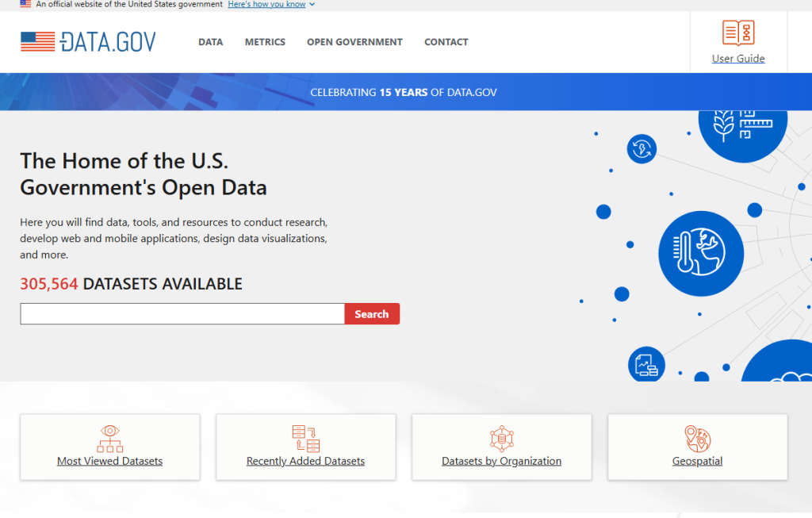Open the Datasets by Organization link
Image resolution: width=812 pixels, height=518 pixels.
501,461
